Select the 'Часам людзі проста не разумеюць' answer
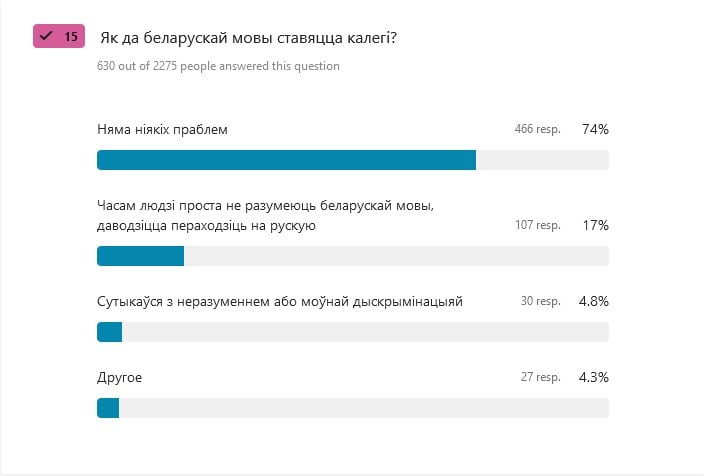This screenshot has width=704, height=476. (x=265, y=215)
